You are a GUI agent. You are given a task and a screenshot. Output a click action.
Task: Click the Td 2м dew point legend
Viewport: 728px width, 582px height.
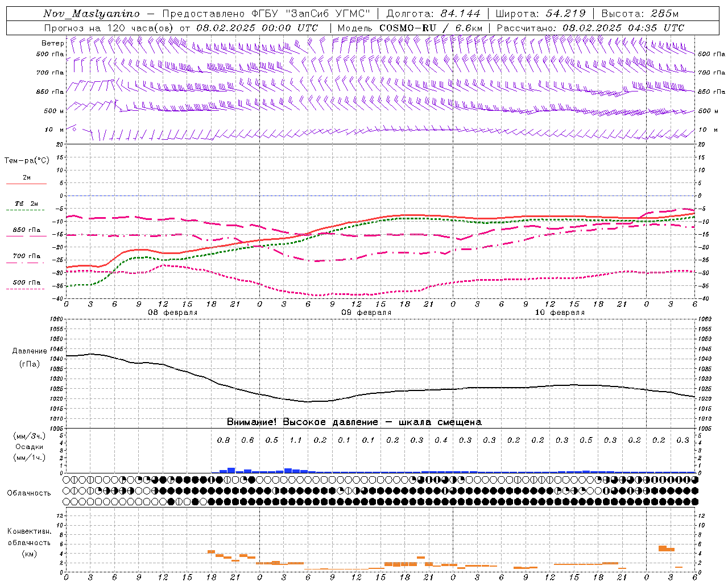26,203
